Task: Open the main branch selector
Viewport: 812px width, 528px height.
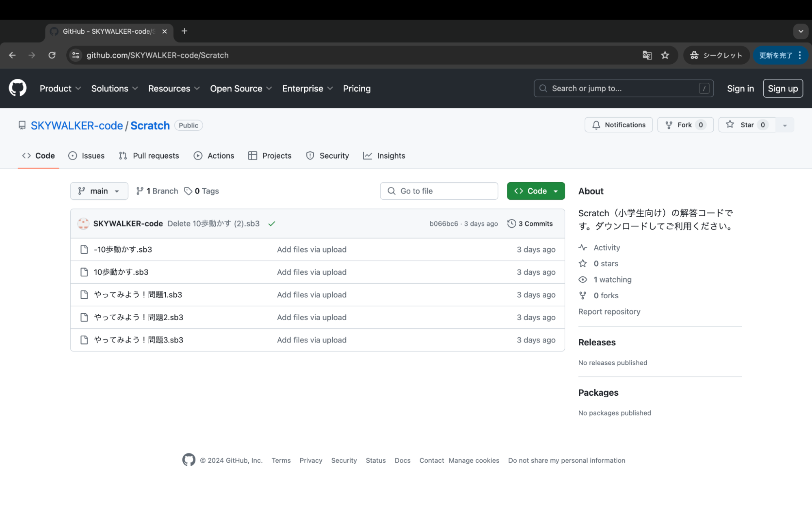Action: point(99,191)
